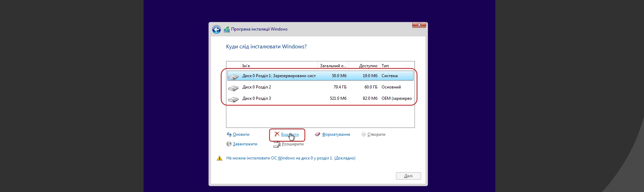Click the Система type cell
The image size is (644, 192).
coord(389,76)
